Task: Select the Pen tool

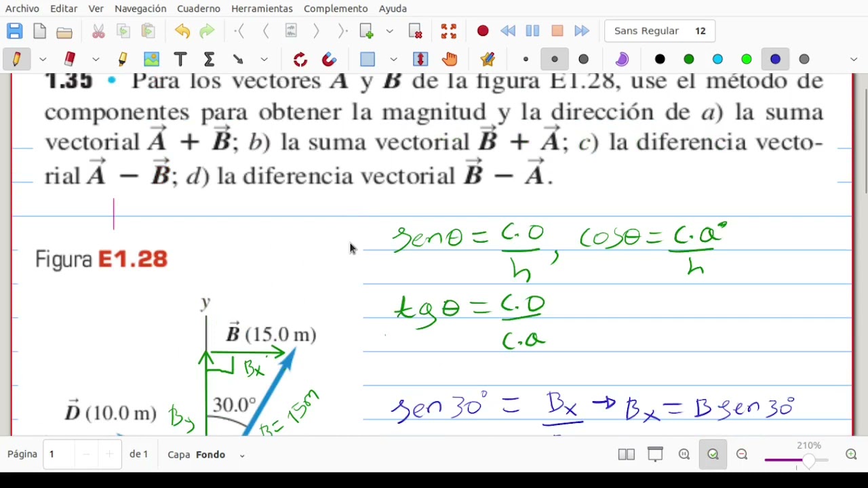Action: pos(17,60)
